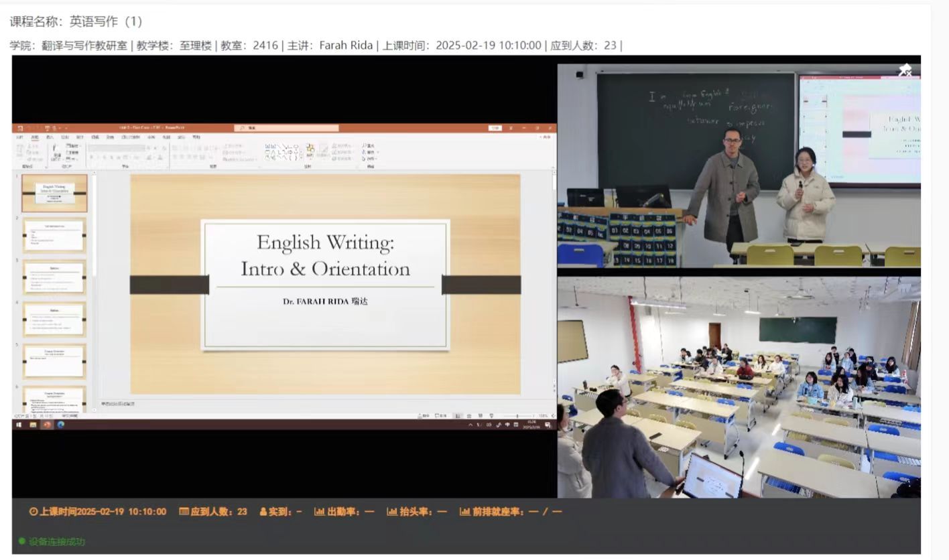This screenshot has height=560, width=949.
Task: Expand the system tray hidden icons arrow
Action: coord(470,425)
